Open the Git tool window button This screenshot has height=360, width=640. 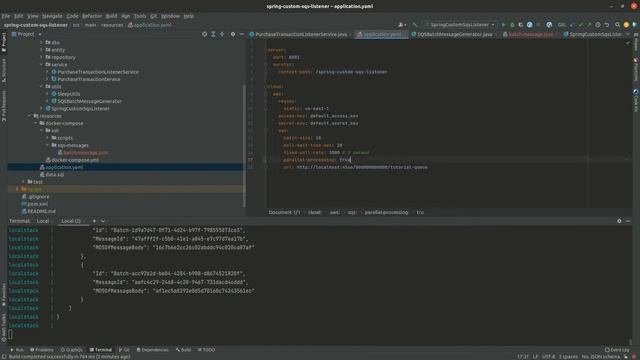124,350
